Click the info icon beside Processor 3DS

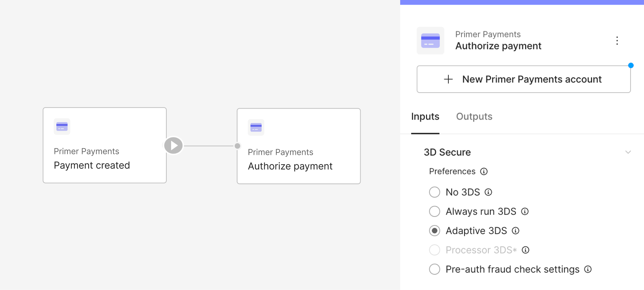[526, 250]
